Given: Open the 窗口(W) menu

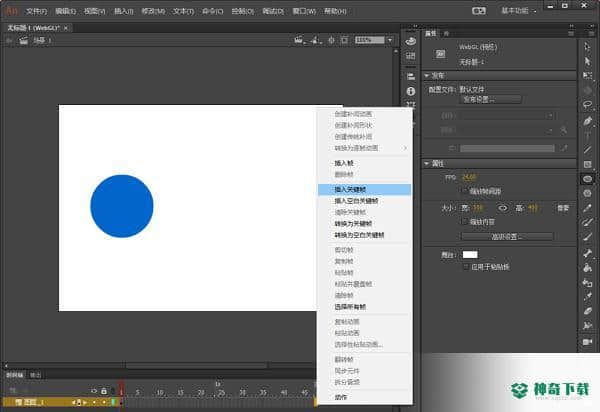Looking at the screenshot, I should tap(304, 11).
